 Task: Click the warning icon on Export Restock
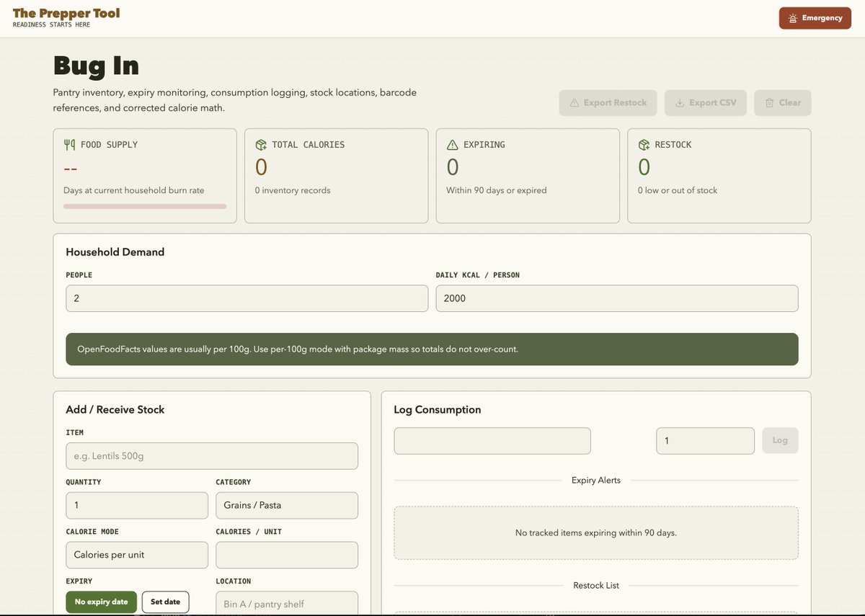[x=575, y=103]
